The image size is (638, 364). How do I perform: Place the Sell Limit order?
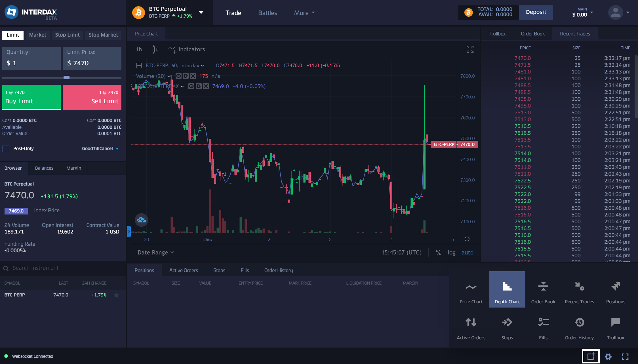point(92,97)
